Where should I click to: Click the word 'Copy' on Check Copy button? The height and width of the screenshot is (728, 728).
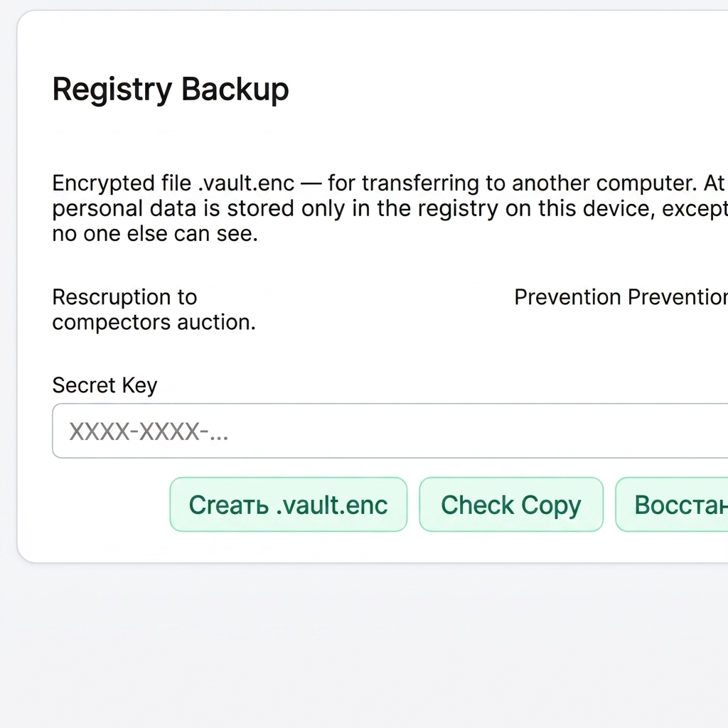click(551, 505)
